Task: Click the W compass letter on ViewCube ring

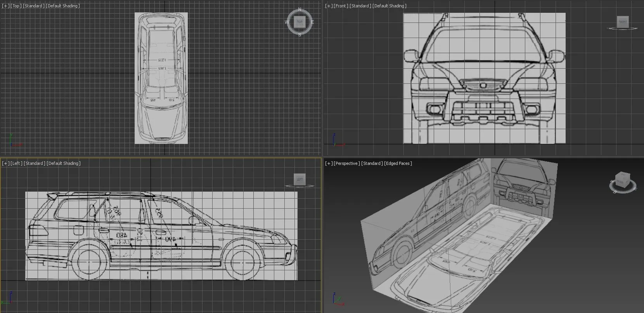Action: [287, 22]
